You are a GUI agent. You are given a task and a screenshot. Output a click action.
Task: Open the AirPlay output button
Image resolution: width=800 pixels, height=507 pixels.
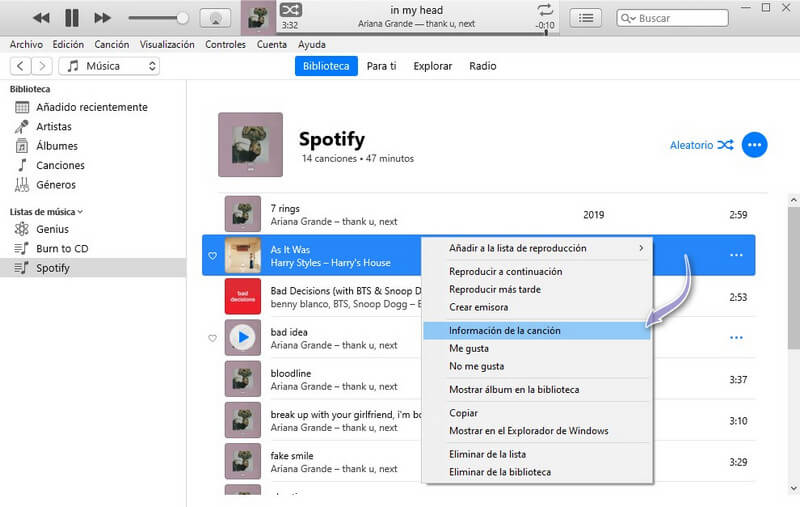[215, 18]
